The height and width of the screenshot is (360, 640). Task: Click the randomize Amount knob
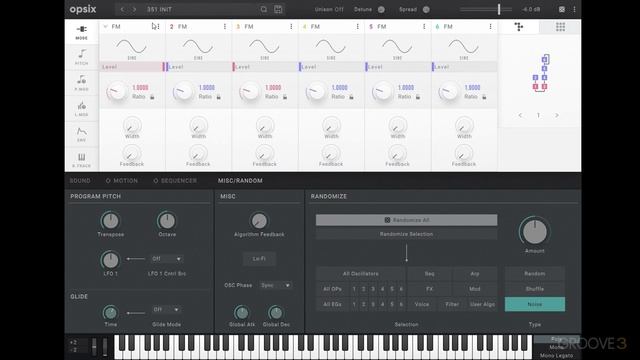pyautogui.click(x=535, y=231)
